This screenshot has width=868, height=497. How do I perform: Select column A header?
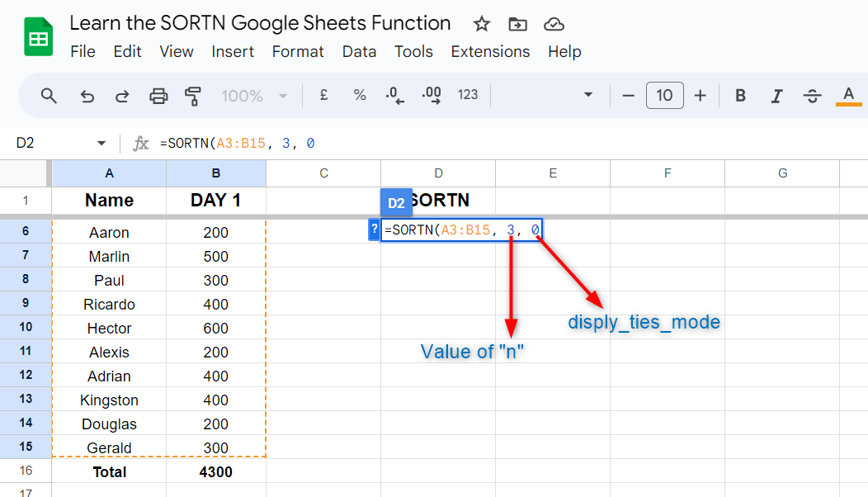coord(109,173)
